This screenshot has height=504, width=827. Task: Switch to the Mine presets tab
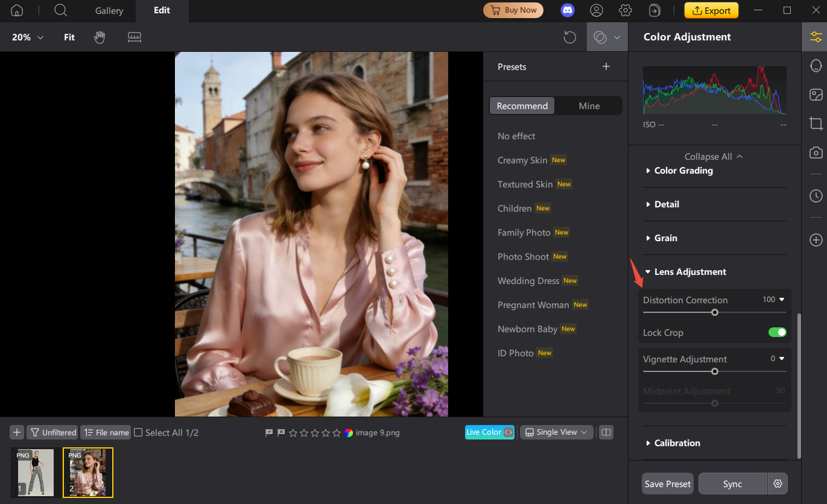click(589, 106)
